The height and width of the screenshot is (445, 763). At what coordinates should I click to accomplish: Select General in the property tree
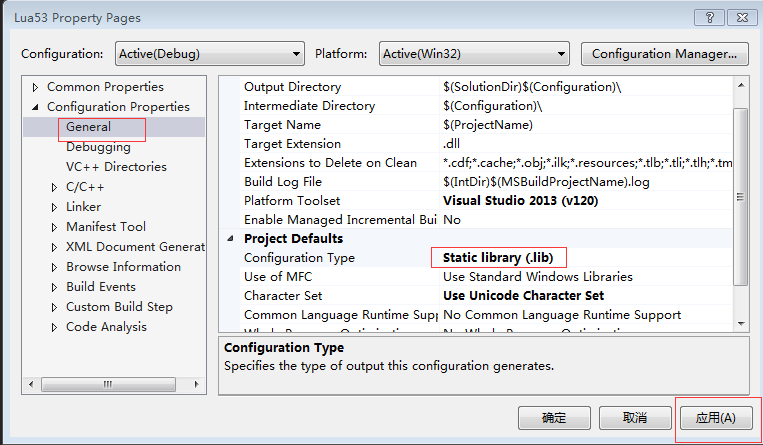pyautogui.click(x=89, y=127)
